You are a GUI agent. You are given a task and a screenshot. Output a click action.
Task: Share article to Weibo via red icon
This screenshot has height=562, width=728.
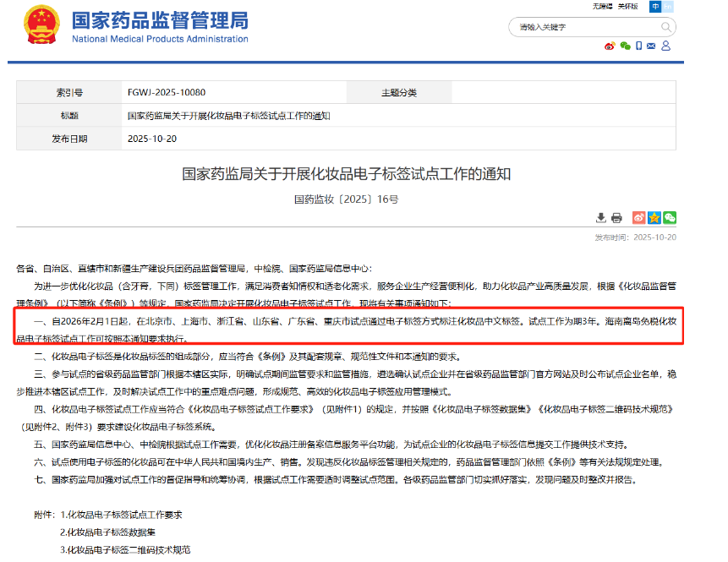coord(638,218)
